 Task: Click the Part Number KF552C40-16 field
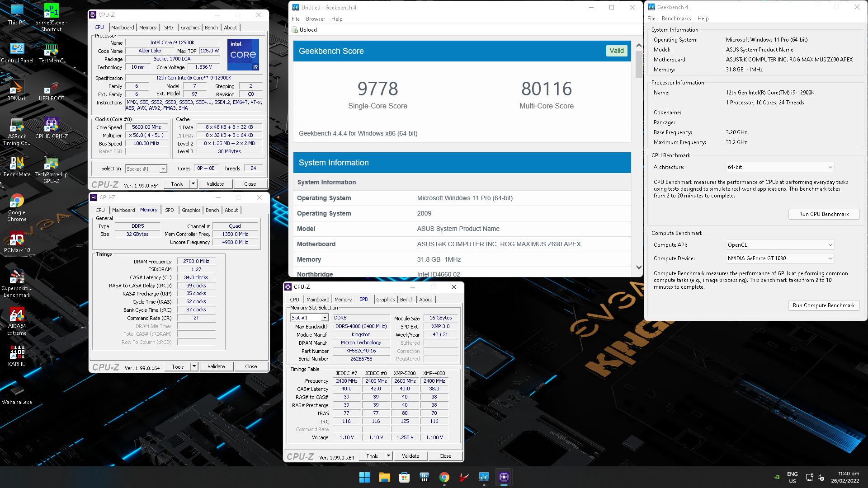(x=361, y=351)
